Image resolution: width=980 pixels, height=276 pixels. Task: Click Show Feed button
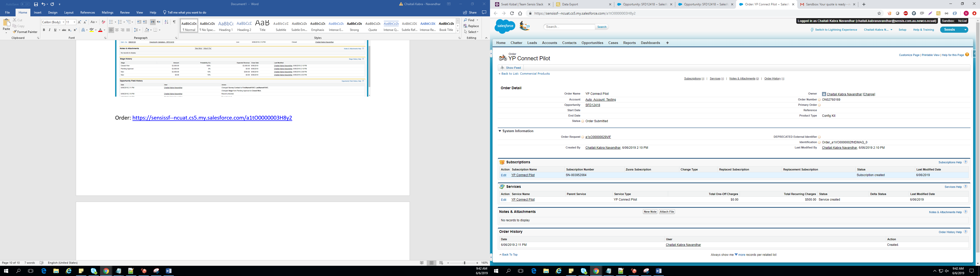pos(510,68)
